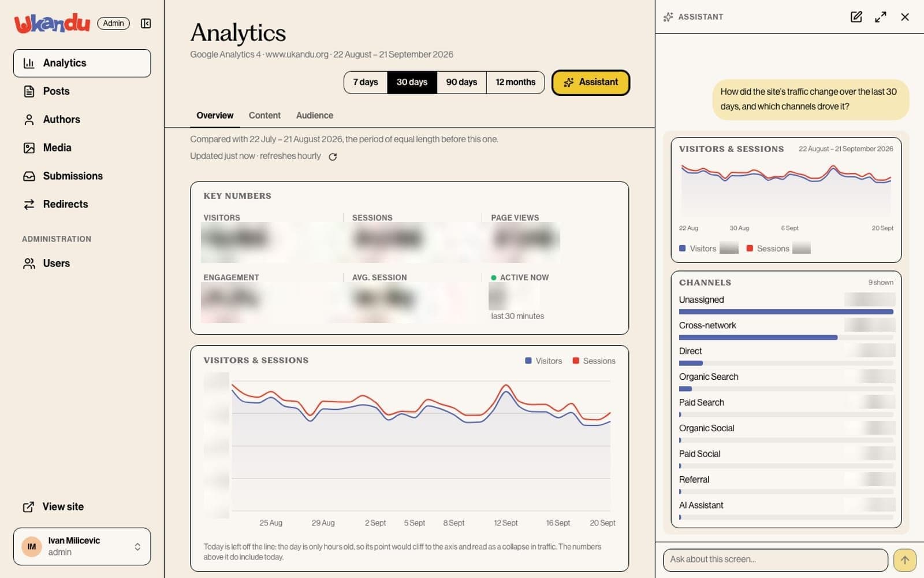Screen dimensions: 924x578
Task: Click the Ask about this screen input
Action: tap(776, 560)
